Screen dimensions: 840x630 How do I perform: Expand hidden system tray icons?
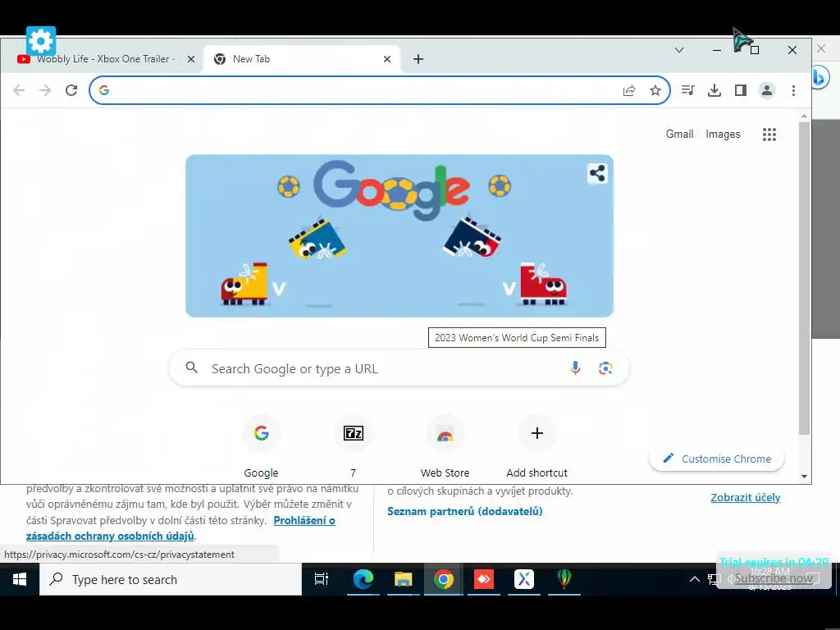[x=694, y=579]
